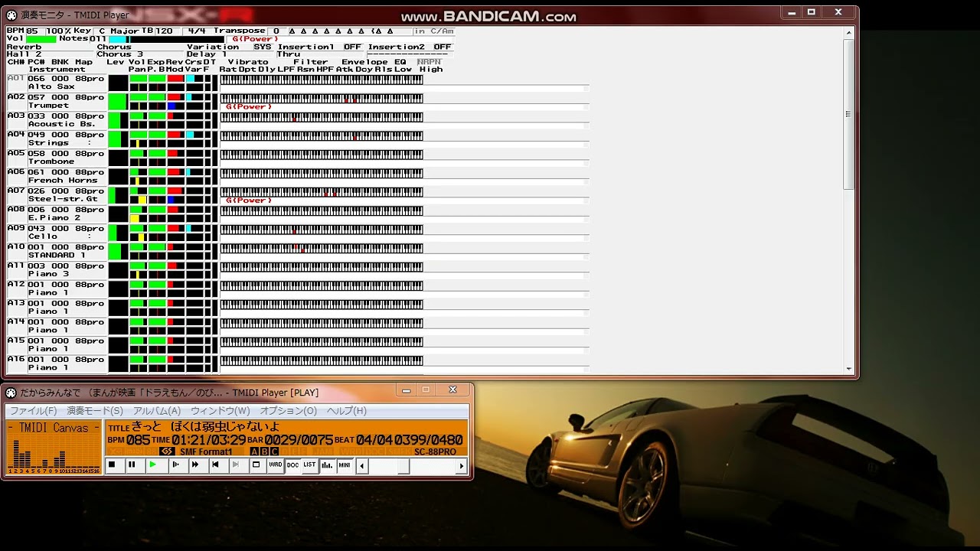Open the WRD display window
Screen dimensions: 980x551
tap(275, 465)
